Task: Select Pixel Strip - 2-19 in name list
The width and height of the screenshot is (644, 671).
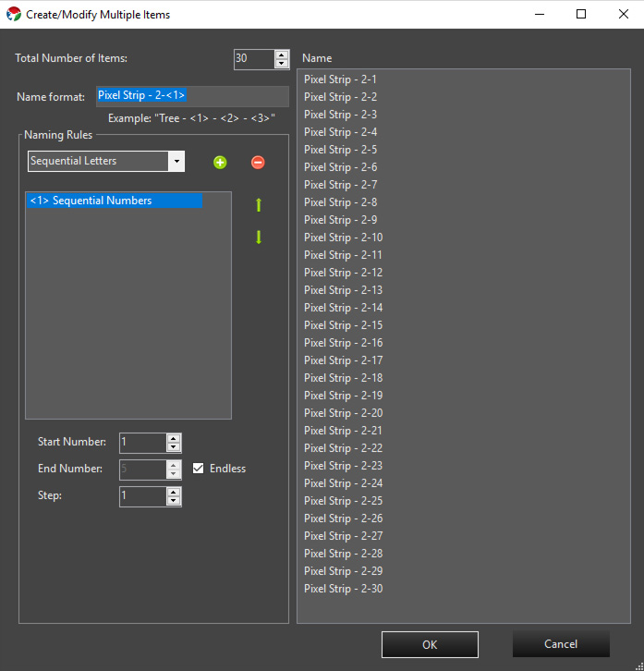Action: click(x=343, y=396)
